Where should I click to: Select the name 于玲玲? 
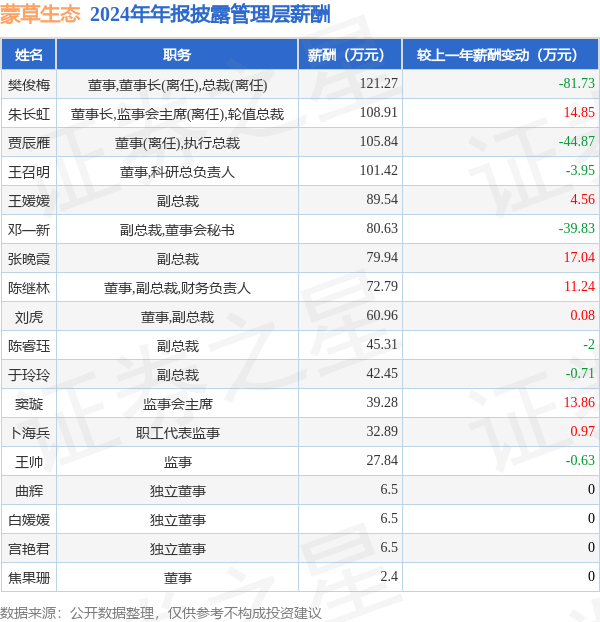(x=29, y=375)
